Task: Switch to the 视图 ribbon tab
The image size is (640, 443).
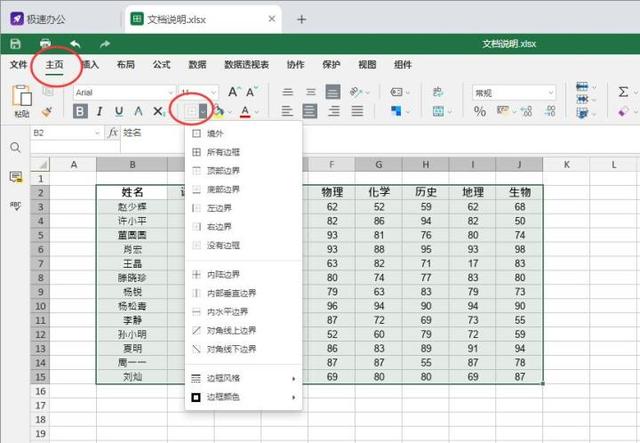Action: coord(367,65)
